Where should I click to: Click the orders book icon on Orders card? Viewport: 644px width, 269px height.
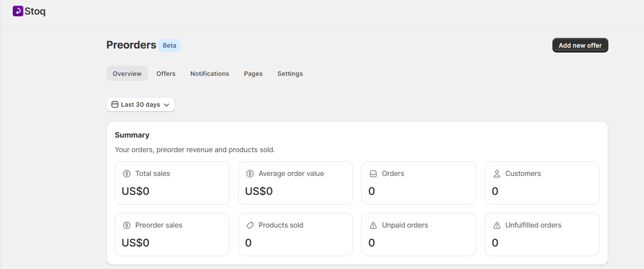pos(374,173)
